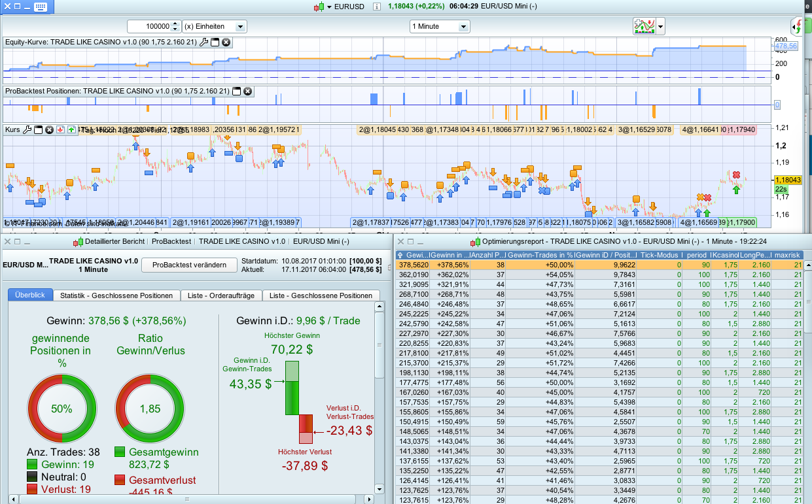The width and height of the screenshot is (812, 504).
Task: Click the 'ProBacktest verändern' button
Action: [x=189, y=265]
